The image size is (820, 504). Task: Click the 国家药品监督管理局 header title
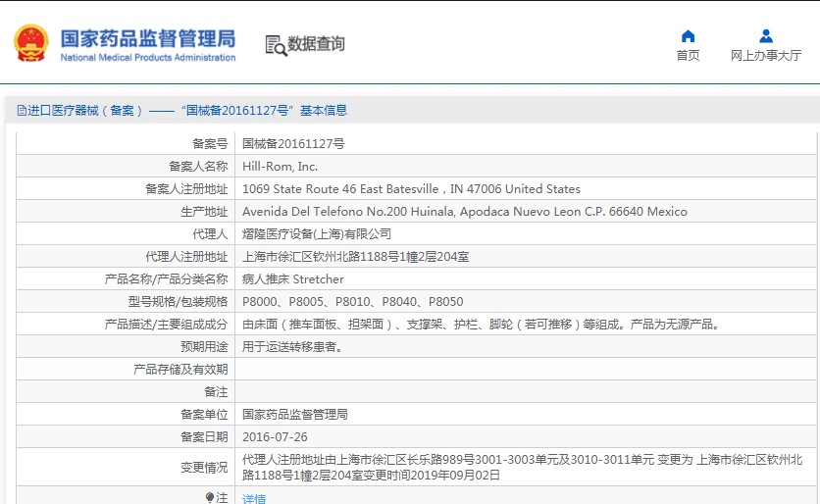148,38
